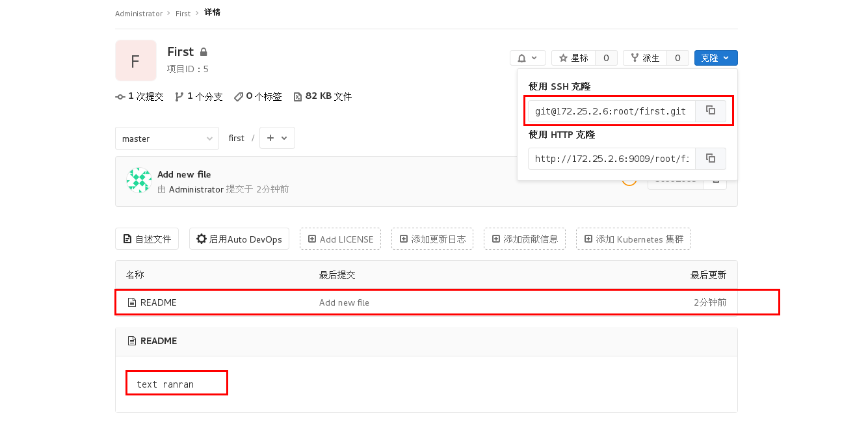The image size is (868, 439).
Task: Copy the SSH clone URL
Action: 711,111
